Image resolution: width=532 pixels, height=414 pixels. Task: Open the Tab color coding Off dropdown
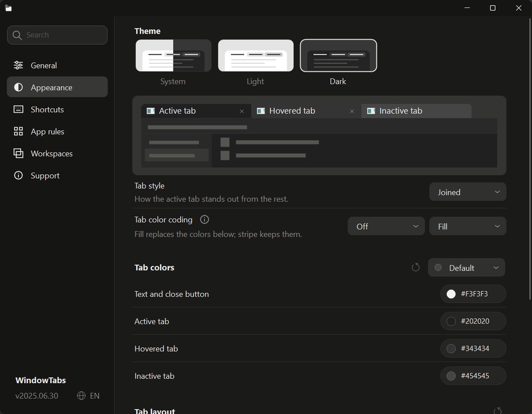point(386,226)
